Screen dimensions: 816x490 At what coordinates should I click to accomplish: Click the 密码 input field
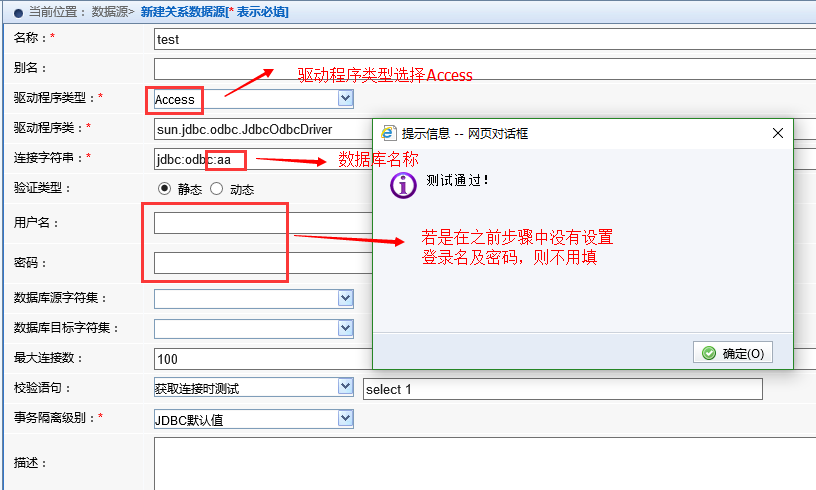pos(263,263)
